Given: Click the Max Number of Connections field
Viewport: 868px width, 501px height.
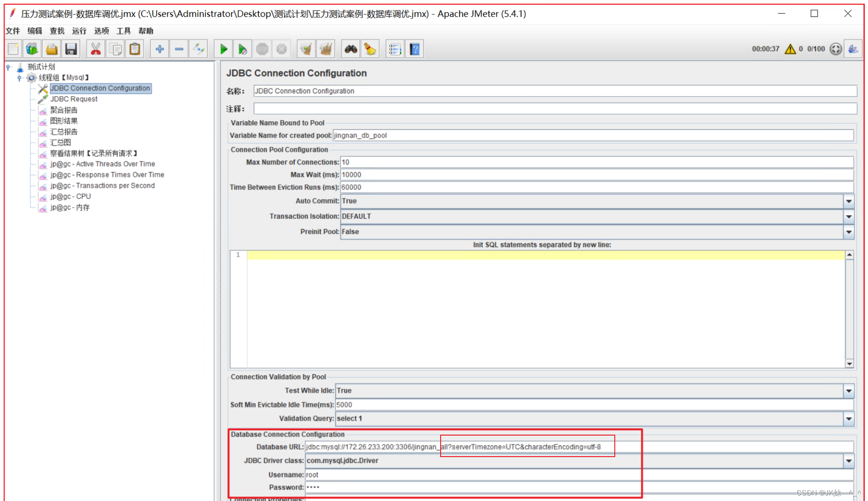Looking at the screenshot, I should [596, 162].
